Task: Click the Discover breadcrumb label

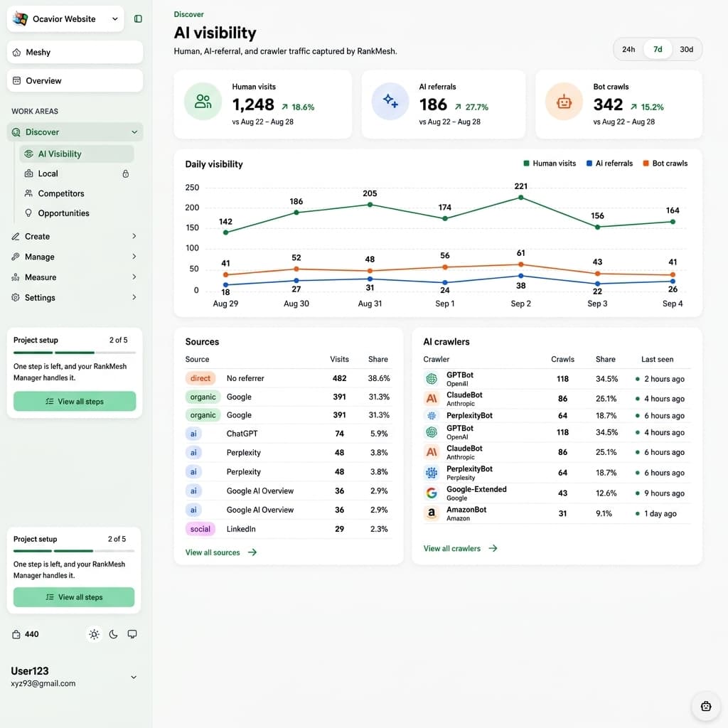Action: coord(188,14)
